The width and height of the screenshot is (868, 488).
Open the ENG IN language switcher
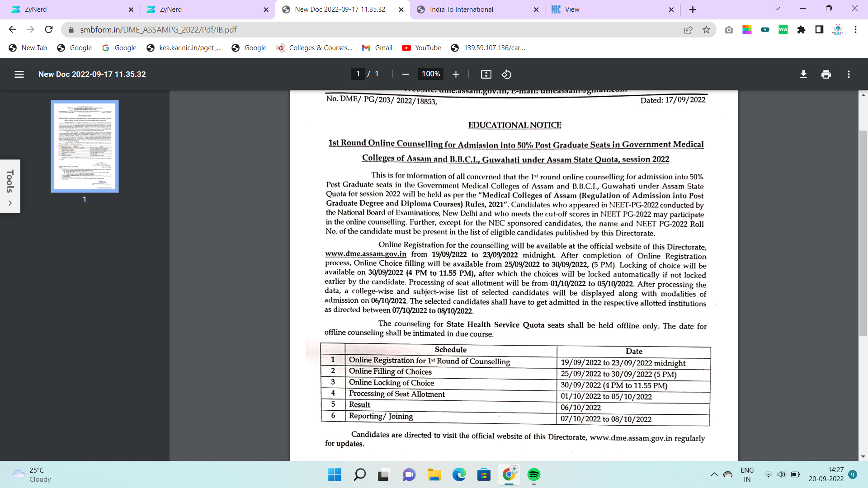[x=747, y=474]
